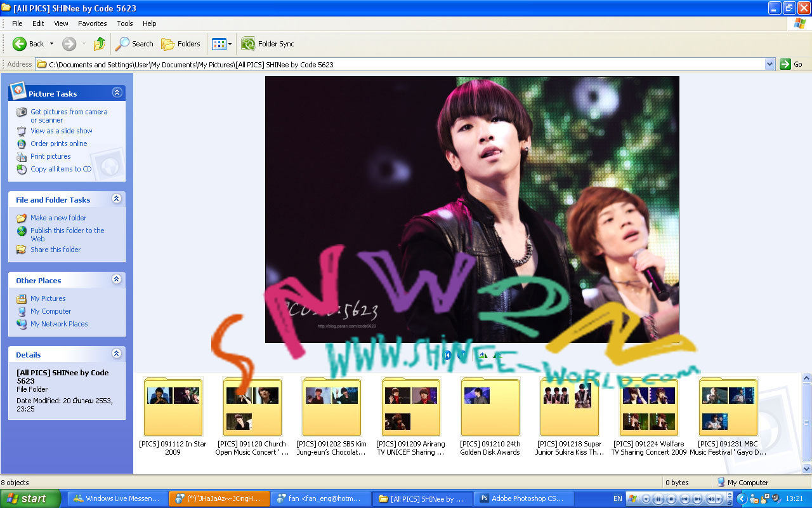Click the filmstrip scrollbar down arrow

click(x=807, y=469)
